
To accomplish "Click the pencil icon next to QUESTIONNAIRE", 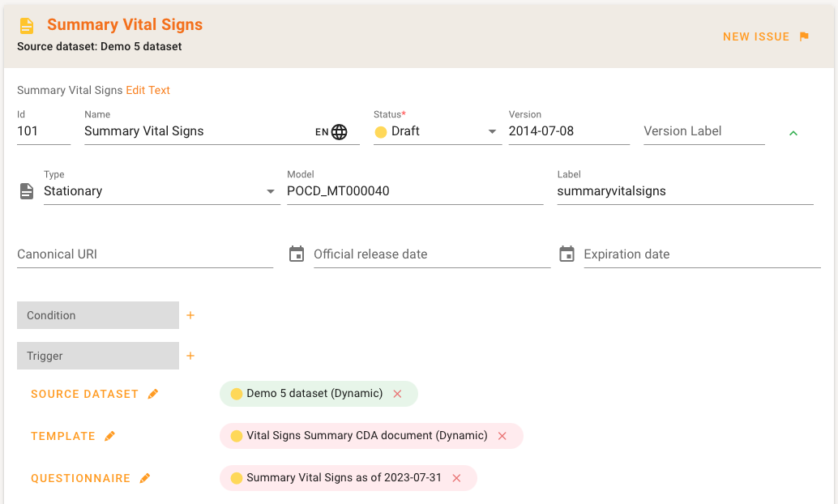I will tap(145, 479).
